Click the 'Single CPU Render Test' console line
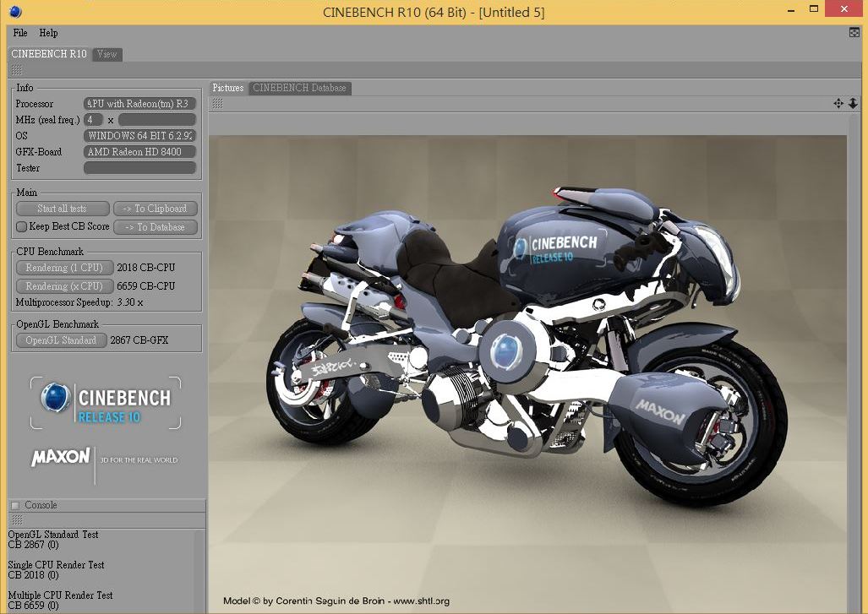 (56, 565)
